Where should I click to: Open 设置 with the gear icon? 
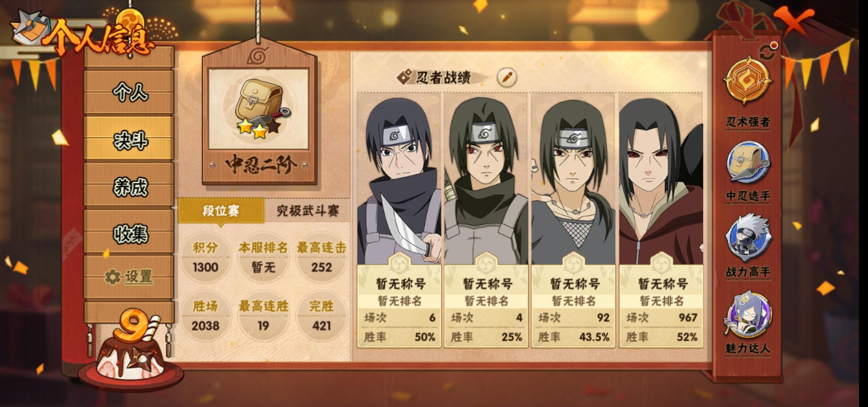click(129, 277)
